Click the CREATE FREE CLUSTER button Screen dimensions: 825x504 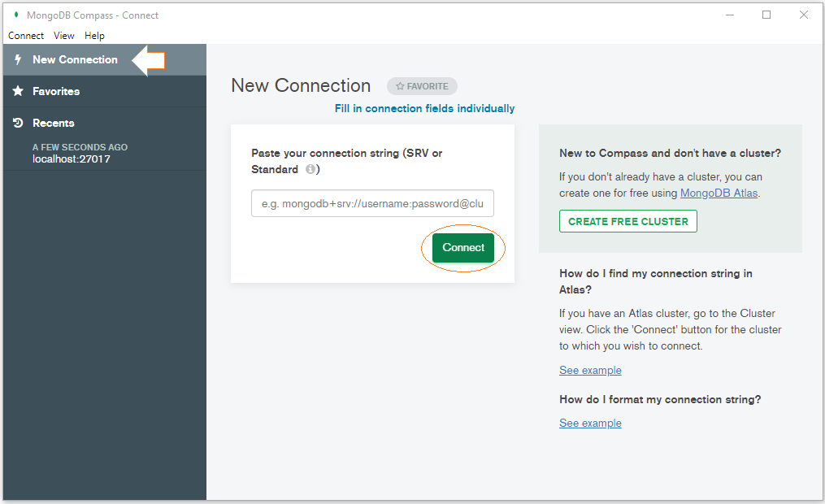click(628, 221)
